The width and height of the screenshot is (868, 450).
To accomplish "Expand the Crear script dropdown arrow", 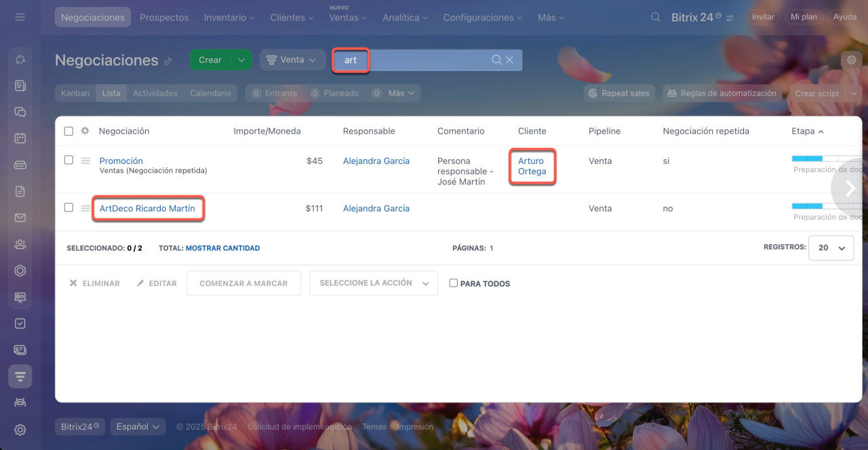I will (x=853, y=94).
